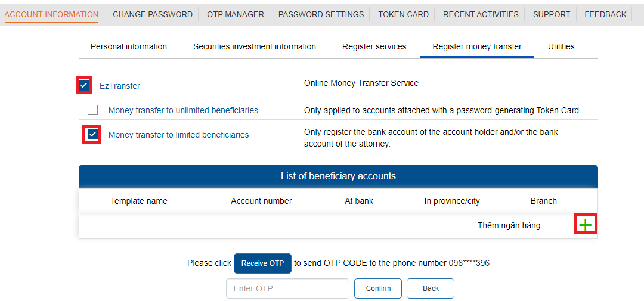Screen dimensions: 644x301
Task: Open the Support tab
Action: click(552, 14)
